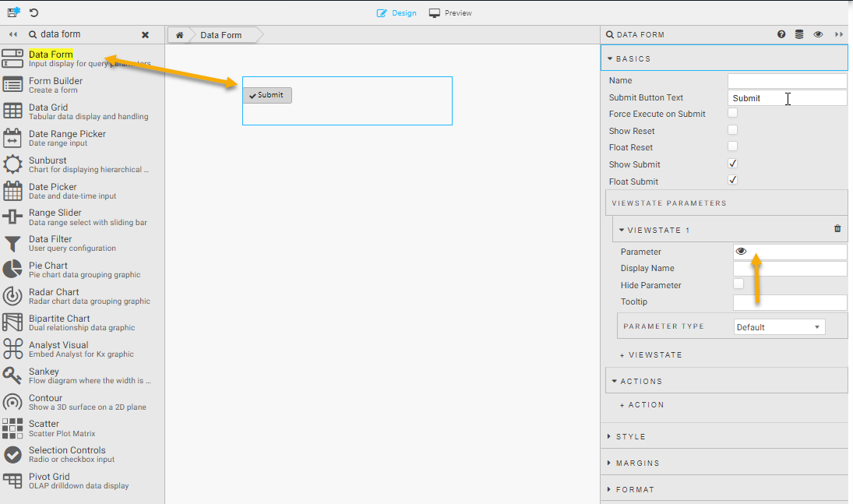Clear the component search with X
853x504 pixels.
tap(145, 35)
